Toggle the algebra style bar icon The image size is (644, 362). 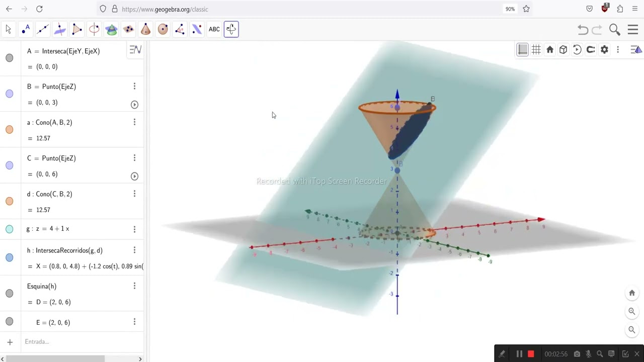pyautogui.click(x=135, y=50)
